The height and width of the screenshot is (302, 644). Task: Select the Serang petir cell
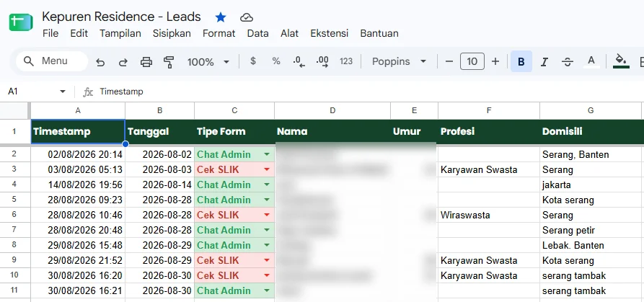coord(591,230)
